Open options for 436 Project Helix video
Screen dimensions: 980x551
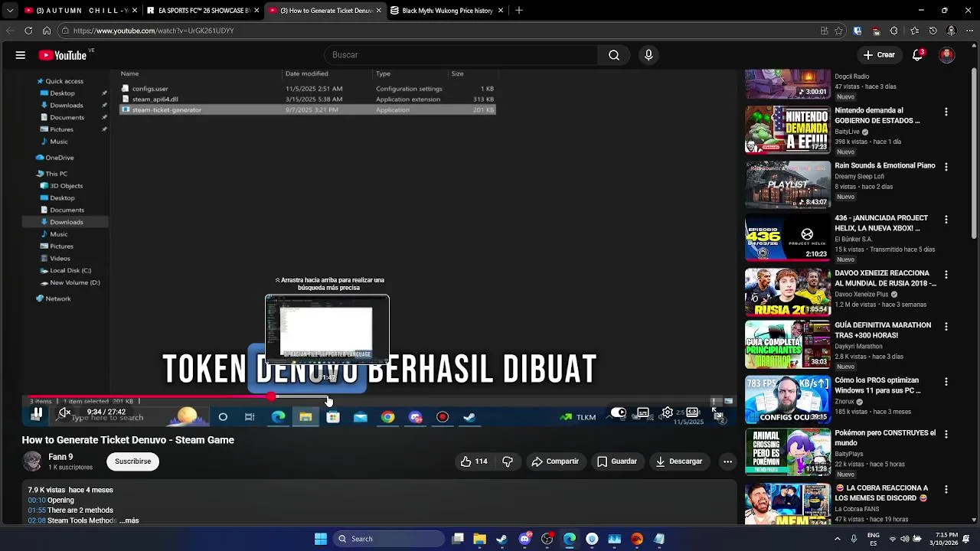(x=946, y=220)
